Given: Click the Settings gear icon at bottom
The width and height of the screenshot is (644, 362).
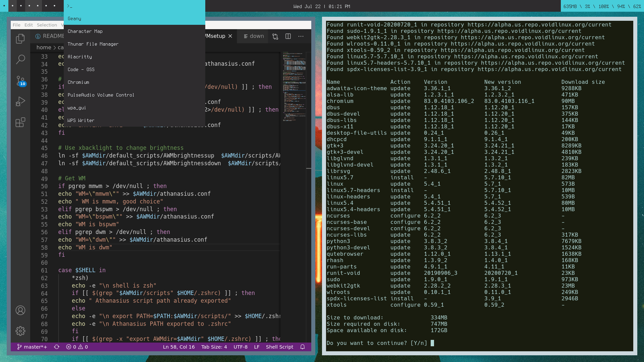Looking at the screenshot, I should tap(20, 331).
